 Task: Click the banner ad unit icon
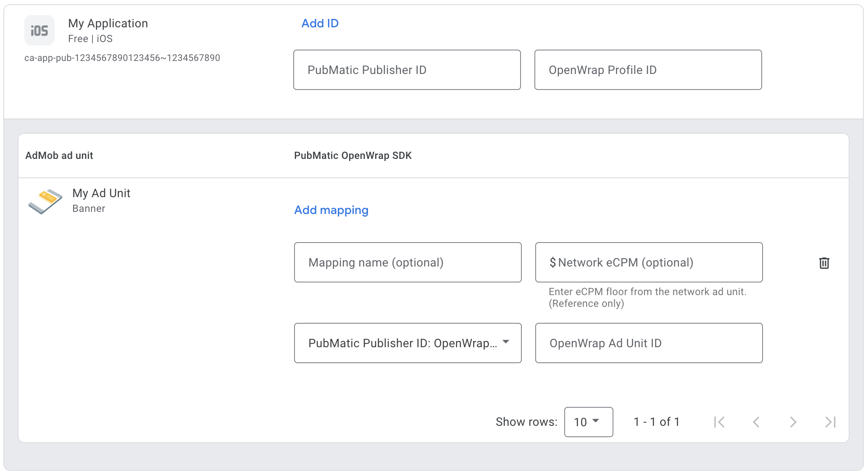click(x=45, y=201)
